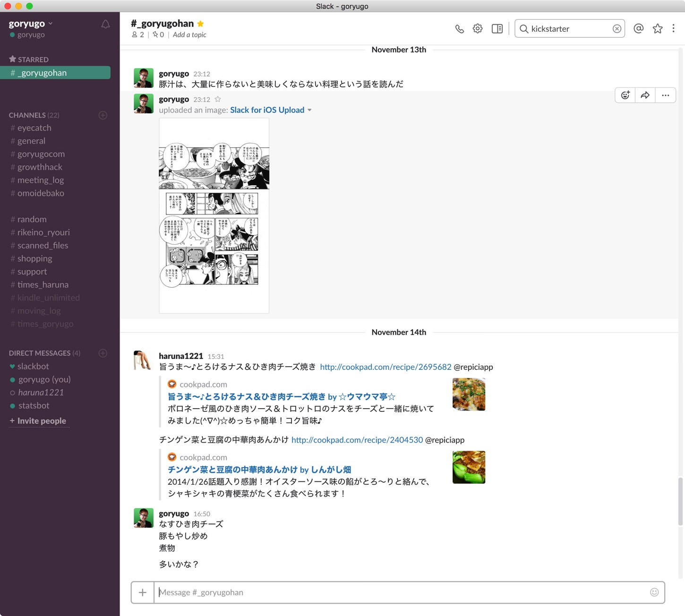Clear the kickstarter search query

click(x=616, y=29)
